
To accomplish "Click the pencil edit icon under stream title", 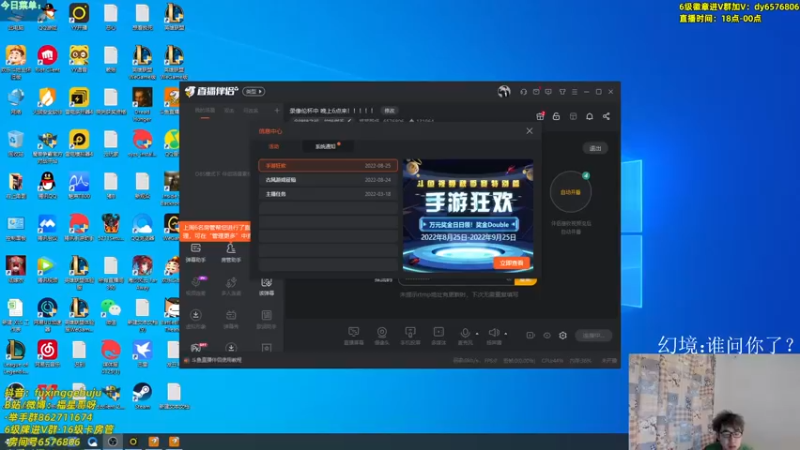I will pos(349,121).
